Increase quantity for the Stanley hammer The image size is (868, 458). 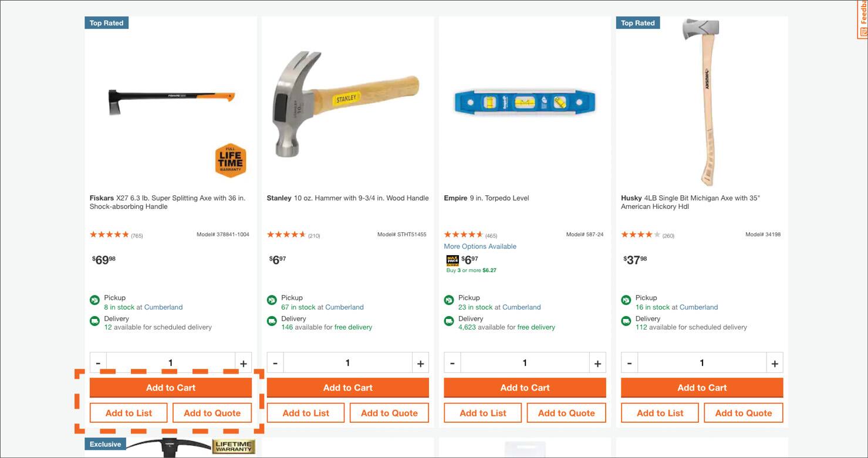point(420,362)
